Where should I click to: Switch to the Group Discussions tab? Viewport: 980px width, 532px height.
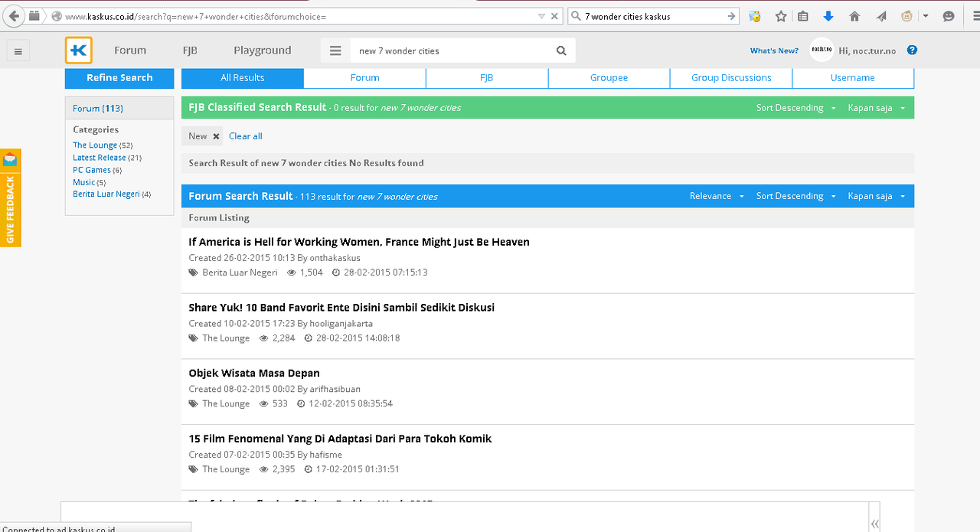[x=731, y=78]
